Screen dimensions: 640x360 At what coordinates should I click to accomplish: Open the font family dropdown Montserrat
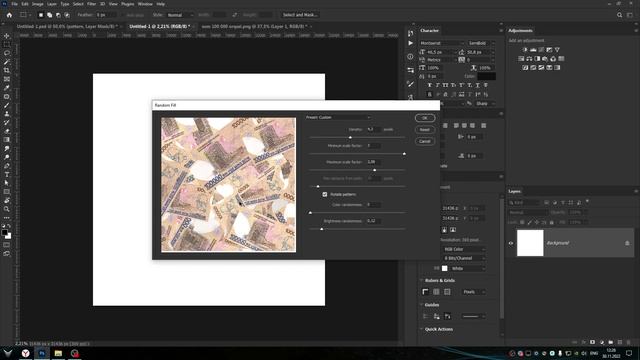[442, 43]
